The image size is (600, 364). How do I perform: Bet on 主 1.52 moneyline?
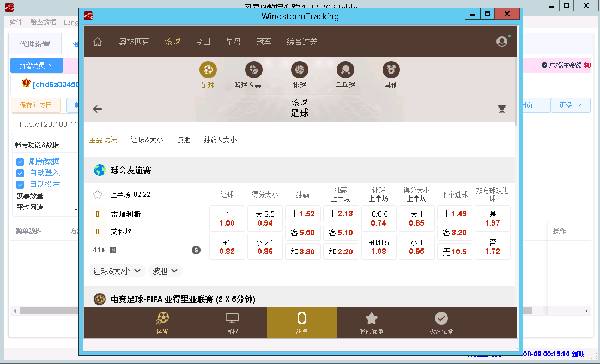(x=302, y=214)
